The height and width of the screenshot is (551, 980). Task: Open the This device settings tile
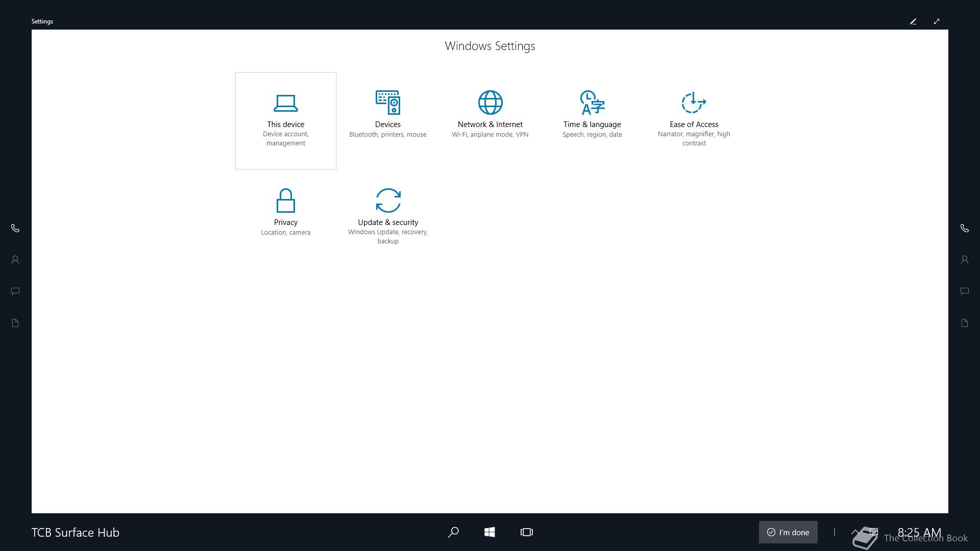click(285, 121)
